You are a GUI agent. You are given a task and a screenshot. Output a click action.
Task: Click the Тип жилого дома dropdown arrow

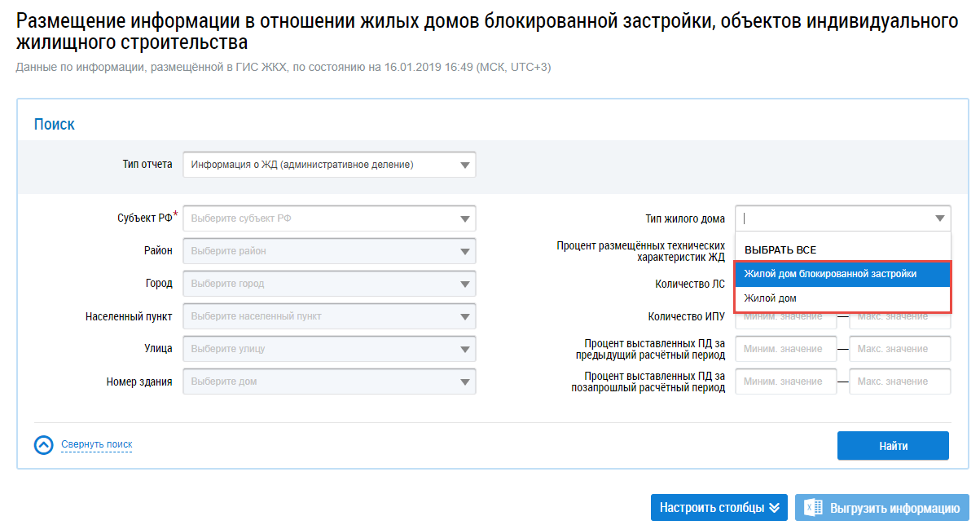[941, 218]
